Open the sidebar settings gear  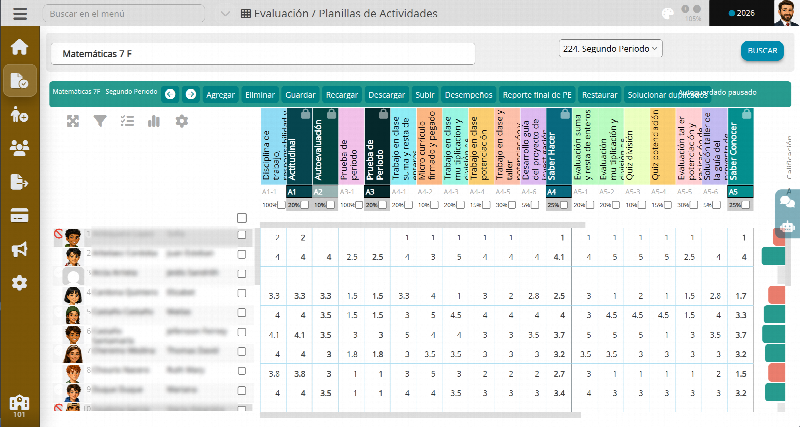click(x=19, y=283)
